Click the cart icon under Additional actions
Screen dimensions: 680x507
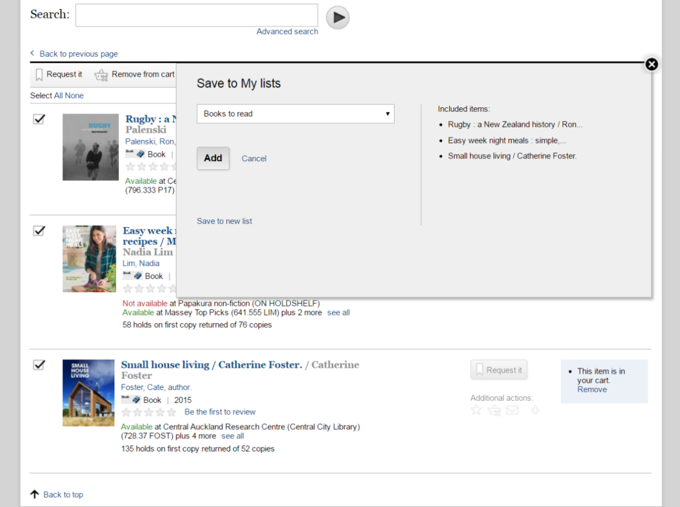[x=494, y=410]
